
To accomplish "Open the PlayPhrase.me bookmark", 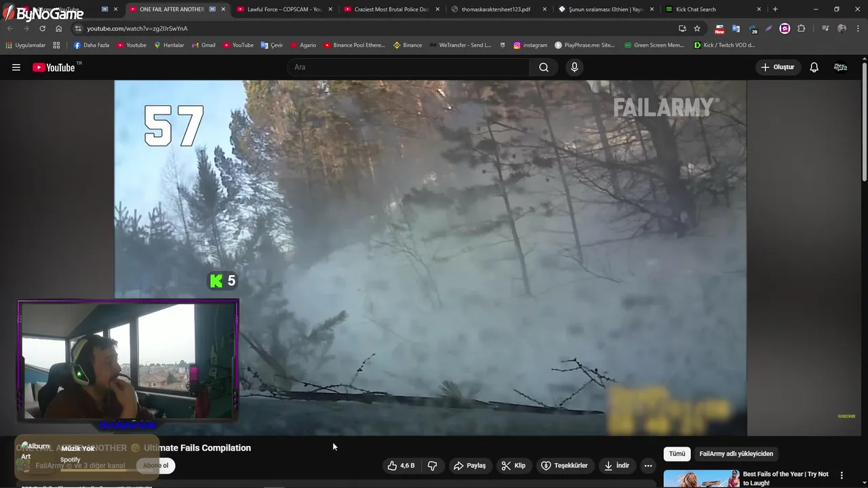I will pyautogui.click(x=585, y=45).
